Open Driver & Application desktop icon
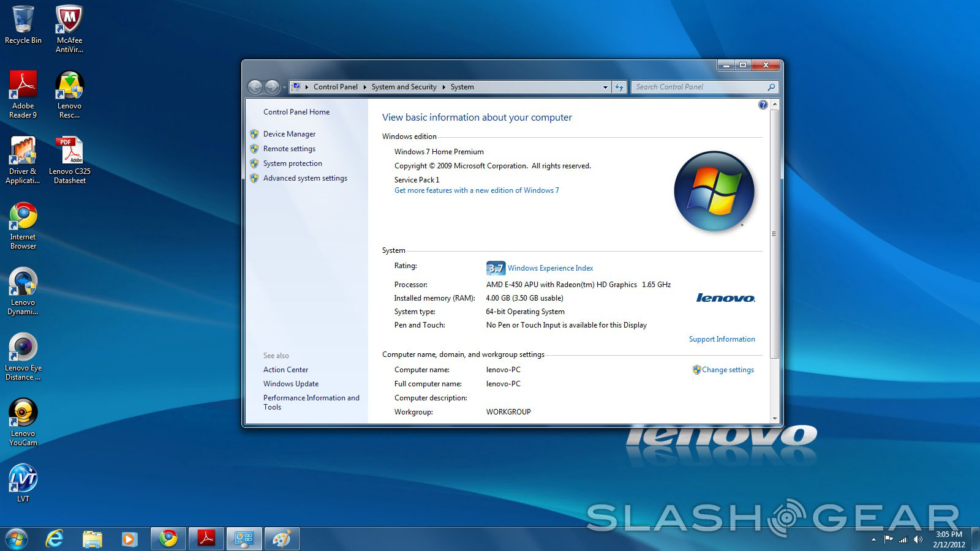The width and height of the screenshot is (980, 551). coord(23,160)
